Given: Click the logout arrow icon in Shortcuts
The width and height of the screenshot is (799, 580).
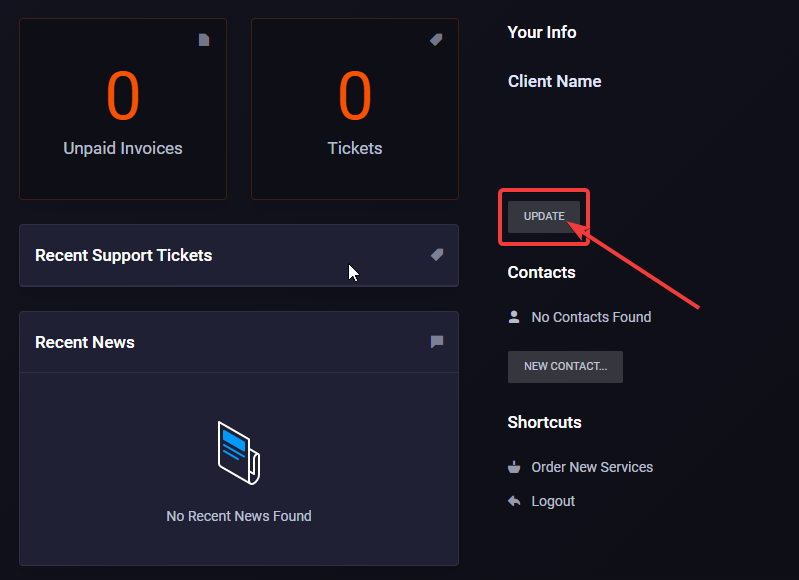Looking at the screenshot, I should click(x=514, y=501).
